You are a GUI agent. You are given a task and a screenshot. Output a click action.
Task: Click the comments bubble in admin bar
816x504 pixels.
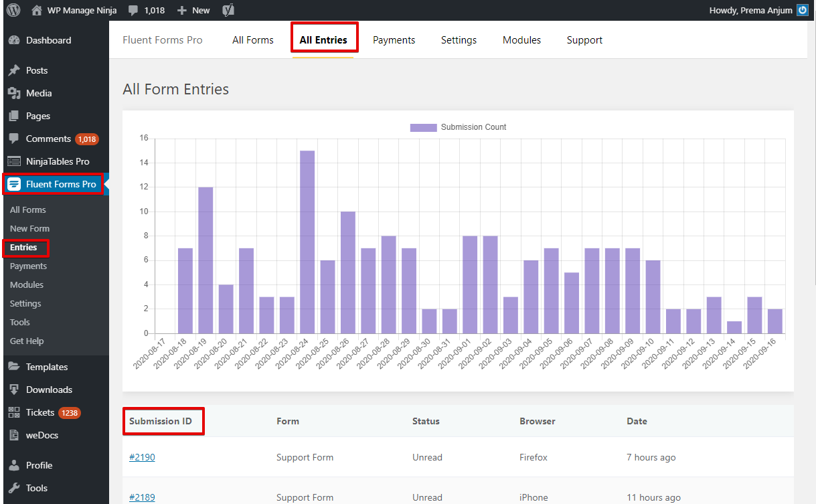point(134,10)
